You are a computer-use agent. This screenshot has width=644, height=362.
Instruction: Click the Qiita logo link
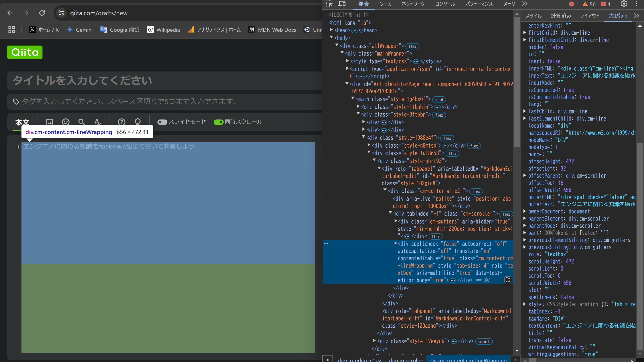click(25, 52)
